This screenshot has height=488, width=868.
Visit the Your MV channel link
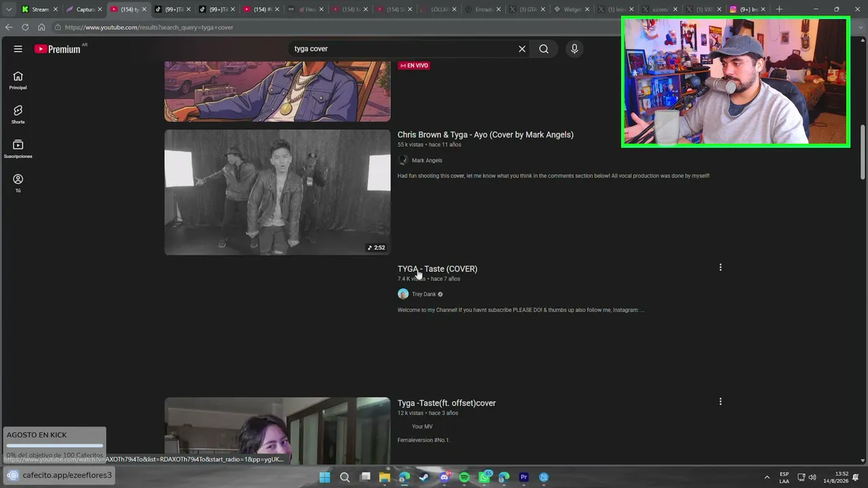tap(422, 426)
